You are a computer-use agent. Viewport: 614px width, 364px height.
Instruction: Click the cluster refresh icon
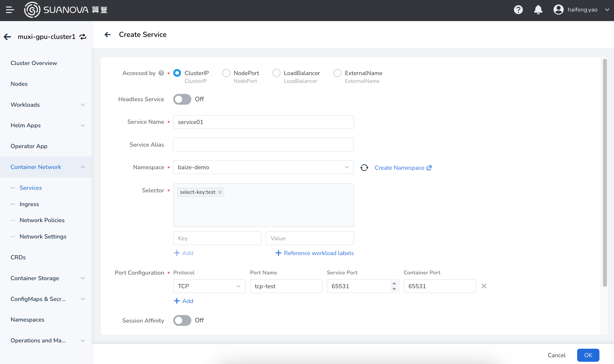pos(83,37)
